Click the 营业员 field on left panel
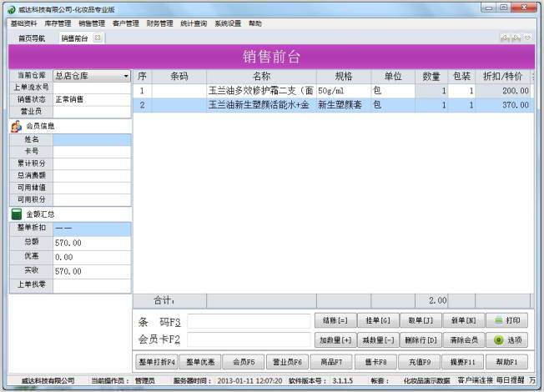This screenshot has height=392, width=544. [92, 111]
